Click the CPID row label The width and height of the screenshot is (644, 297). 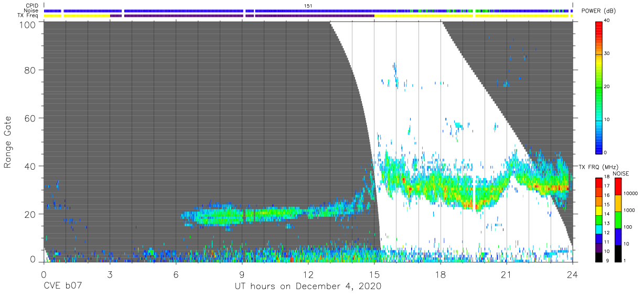point(33,5)
